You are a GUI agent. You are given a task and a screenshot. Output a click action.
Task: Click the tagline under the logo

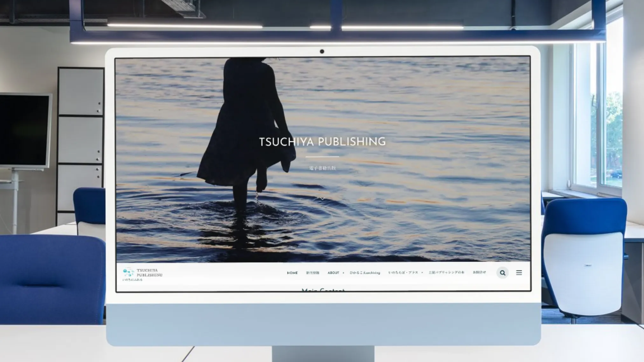pos(132,280)
